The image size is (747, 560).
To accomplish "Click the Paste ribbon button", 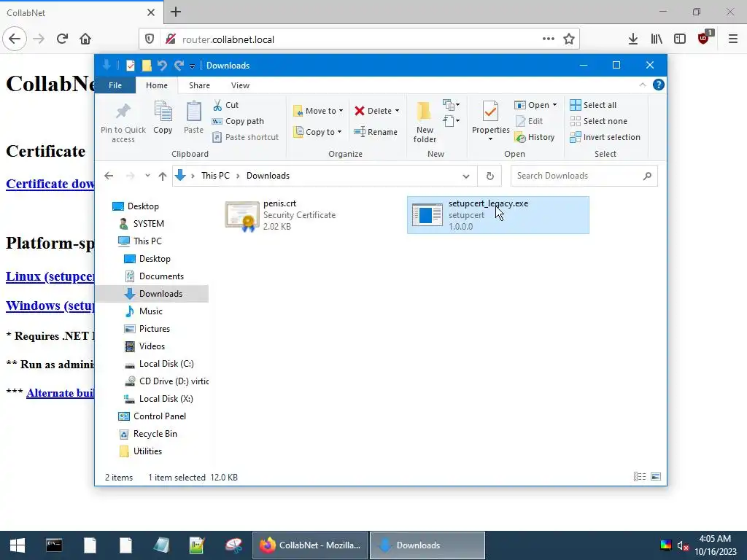I will click(193, 117).
